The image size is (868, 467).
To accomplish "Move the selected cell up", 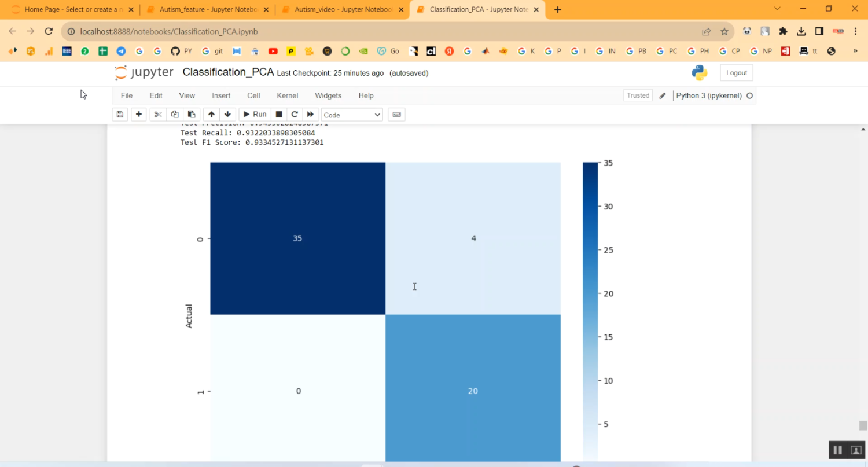I will pyautogui.click(x=211, y=115).
